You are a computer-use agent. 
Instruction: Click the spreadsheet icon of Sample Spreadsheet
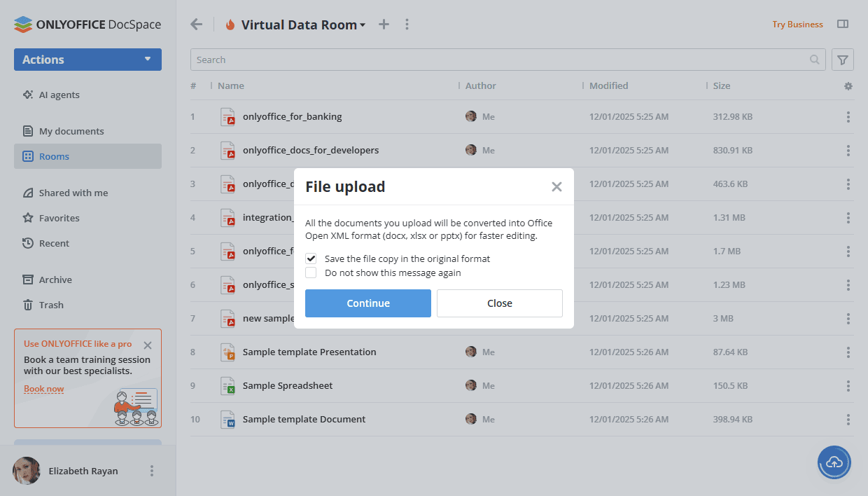227,385
